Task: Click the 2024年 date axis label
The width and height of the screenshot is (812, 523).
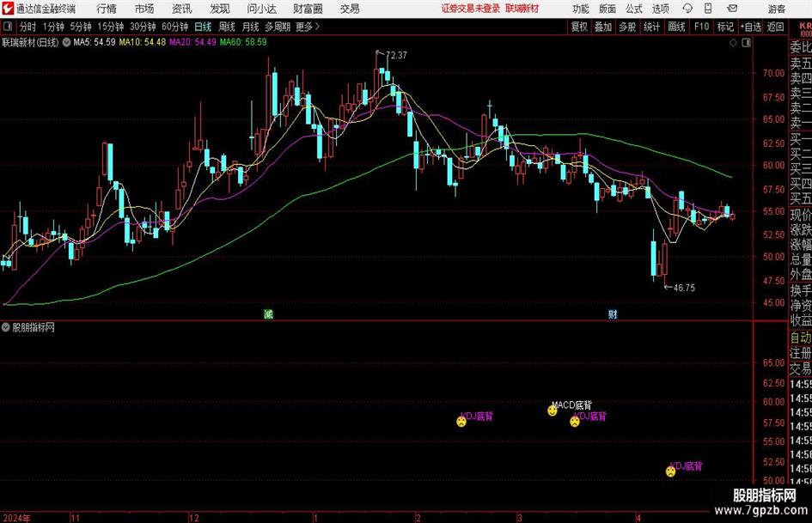Action: (16, 518)
